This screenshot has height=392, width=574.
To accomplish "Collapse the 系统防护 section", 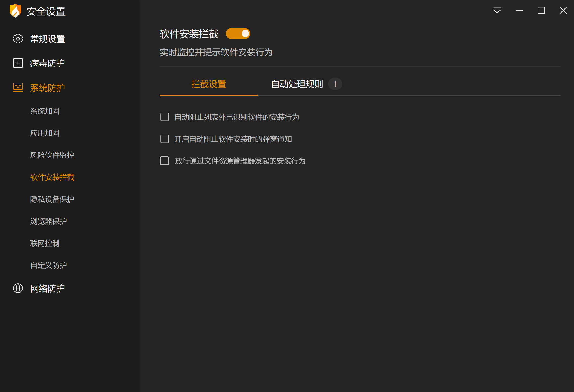I will click(48, 88).
